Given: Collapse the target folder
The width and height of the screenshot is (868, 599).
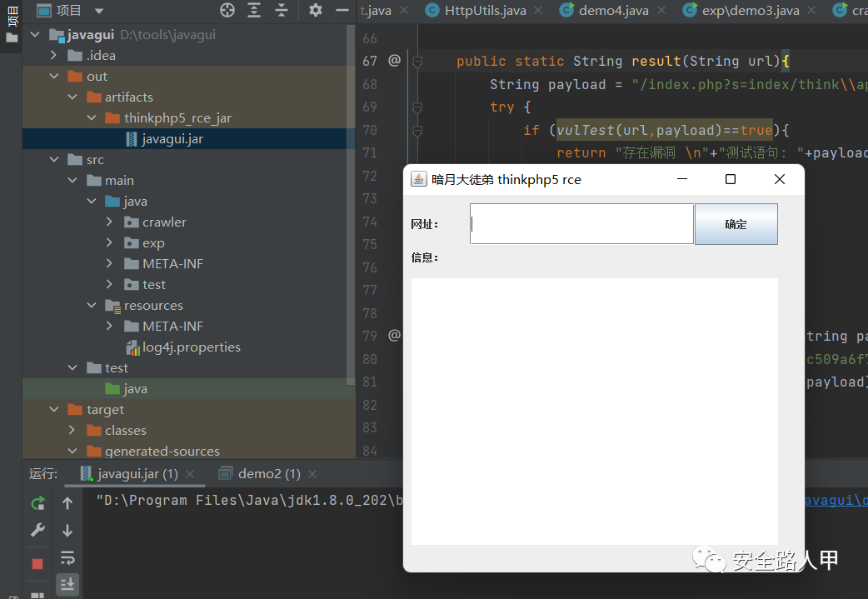Looking at the screenshot, I should [x=53, y=409].
